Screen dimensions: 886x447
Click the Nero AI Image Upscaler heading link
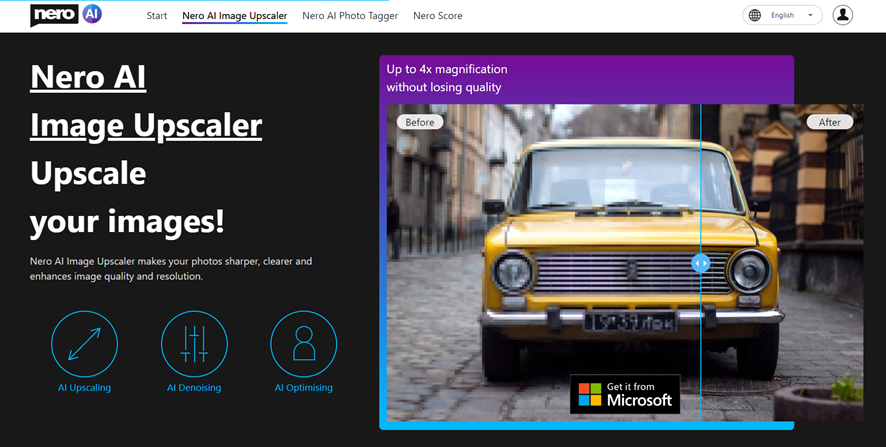(146, 101)
